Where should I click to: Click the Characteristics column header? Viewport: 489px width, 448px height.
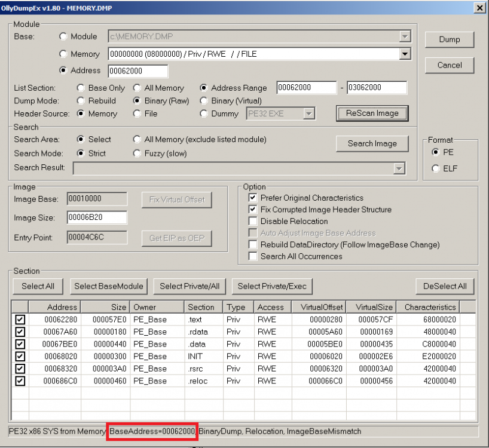coord(430,307)
